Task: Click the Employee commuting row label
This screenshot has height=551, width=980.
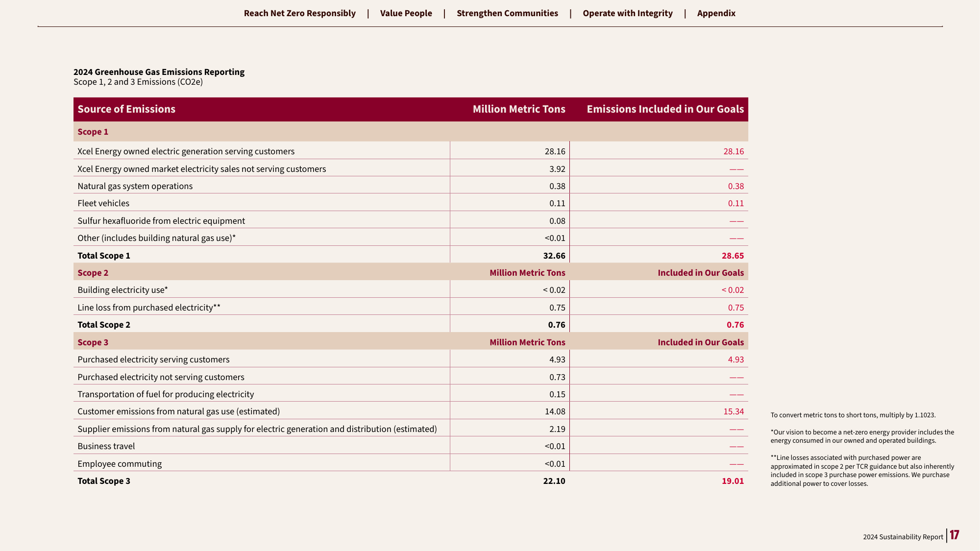Action: coord(120,464)
